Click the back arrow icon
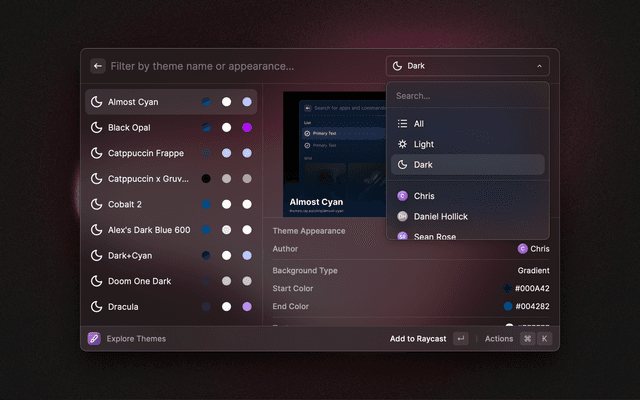This screenshot has height=400, width=640. (98, 66)
